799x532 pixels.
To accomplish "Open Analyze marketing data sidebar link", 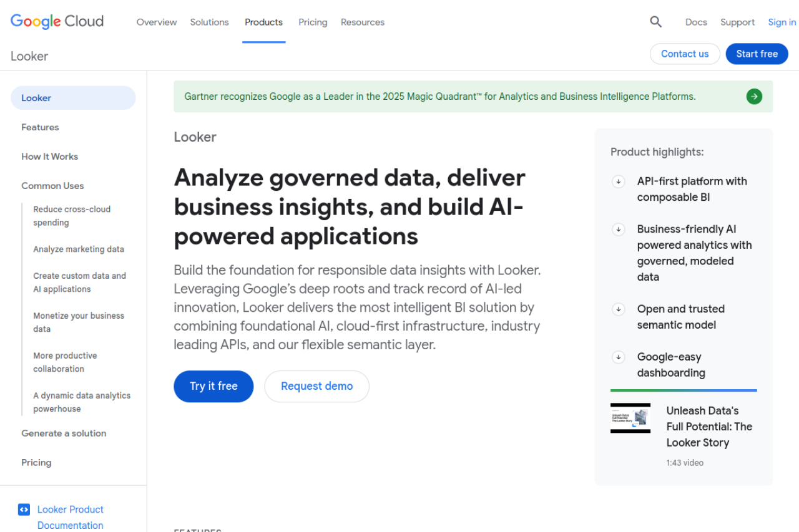I will point(79,249).
